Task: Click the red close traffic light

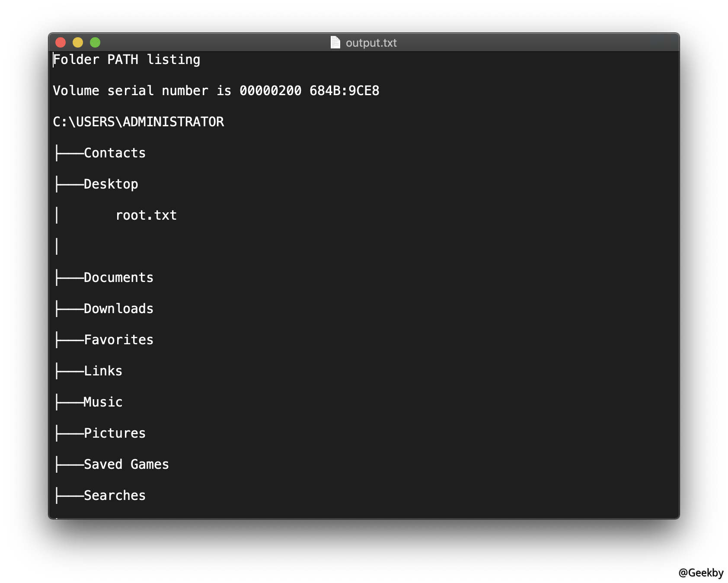Action: coord(61,42)
